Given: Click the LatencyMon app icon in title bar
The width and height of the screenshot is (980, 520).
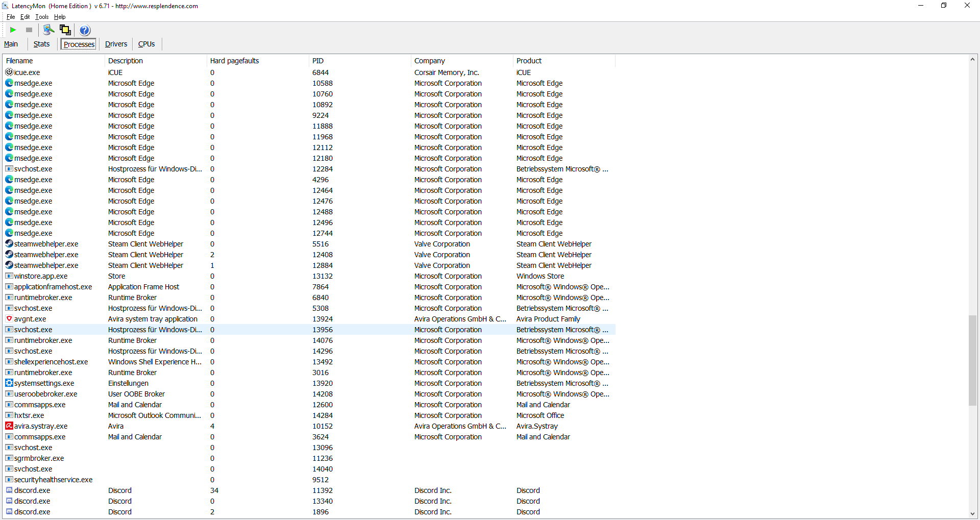Looking at the screenshot, I should click(6, 6).
